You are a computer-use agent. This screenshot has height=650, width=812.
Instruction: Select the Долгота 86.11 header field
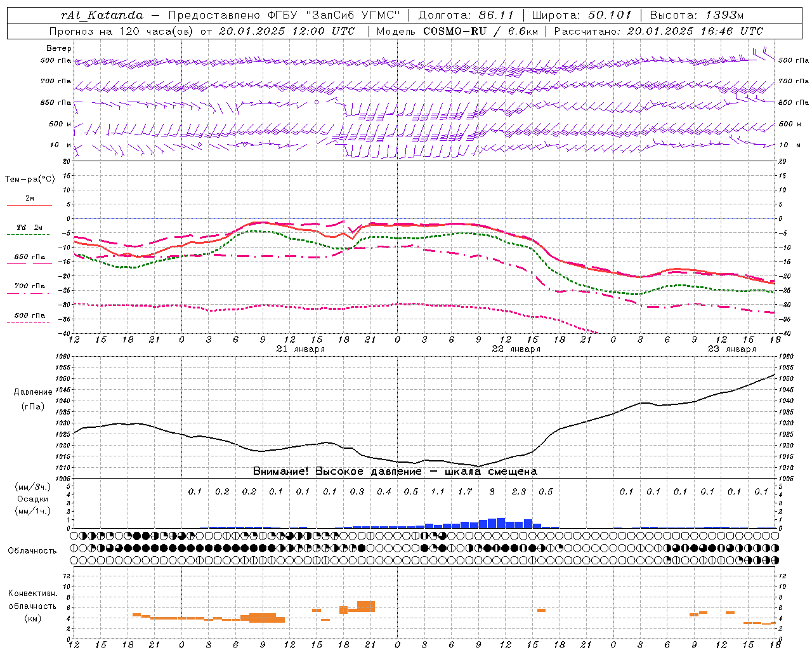pyautogui.click(x=466, y=15)
